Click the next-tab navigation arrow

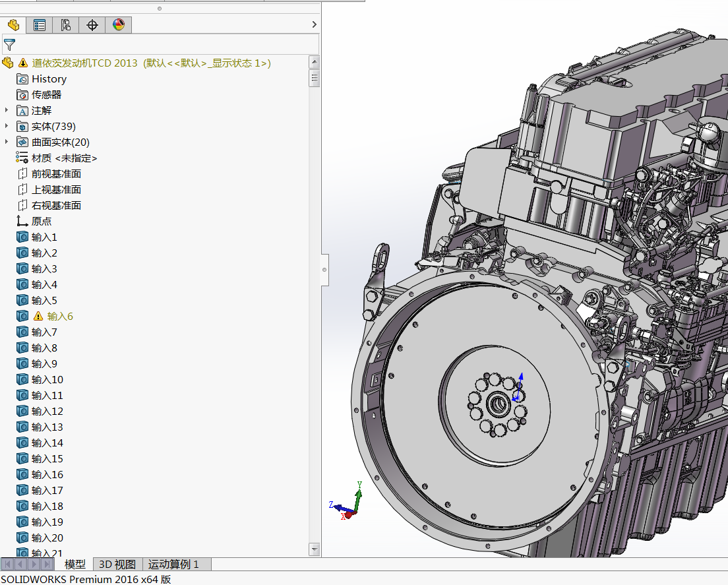[34, 564]
